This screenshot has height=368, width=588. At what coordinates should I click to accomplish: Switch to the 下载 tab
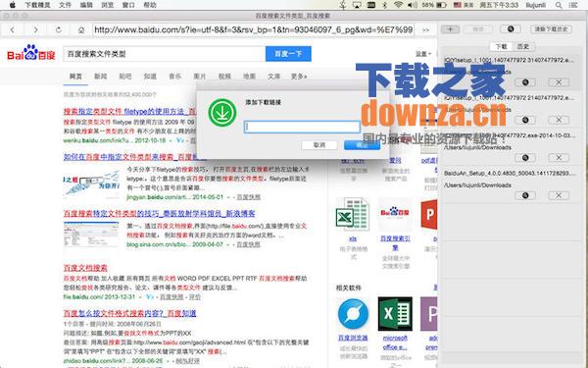click(x=501, y=46)
